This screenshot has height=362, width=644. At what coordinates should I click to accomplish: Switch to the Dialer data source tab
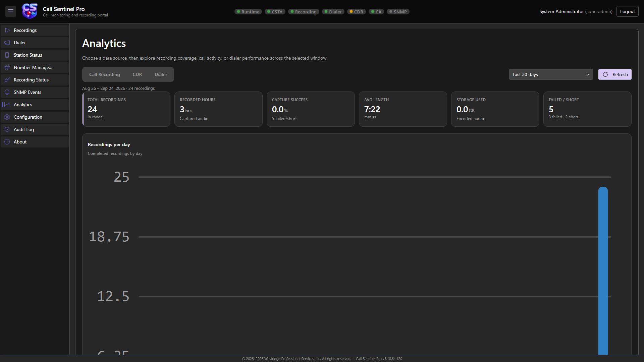(x=161, y=74)
